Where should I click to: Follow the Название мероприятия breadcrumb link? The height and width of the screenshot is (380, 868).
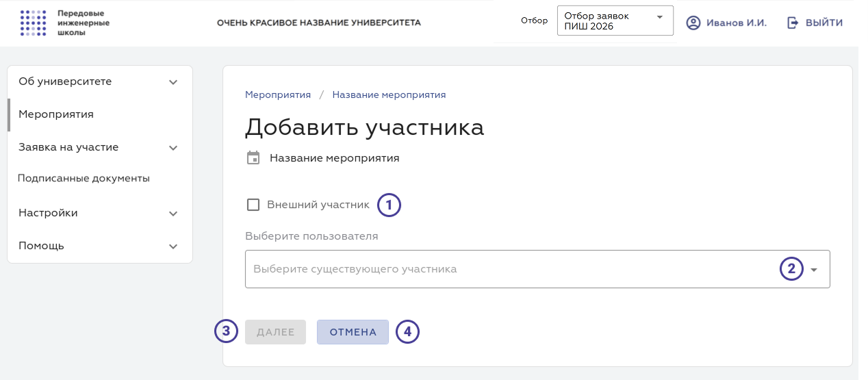click(x=389, y=94)
